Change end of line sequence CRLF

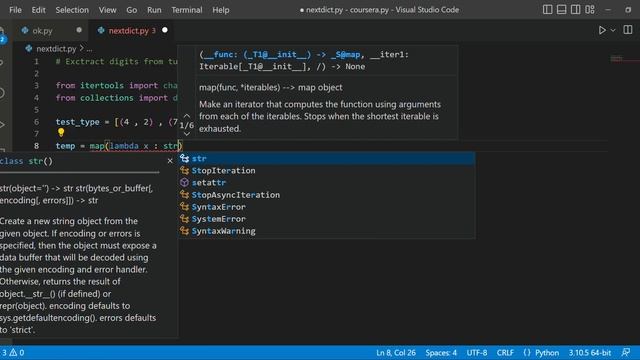pyautogui.click(x=505, y=353)
